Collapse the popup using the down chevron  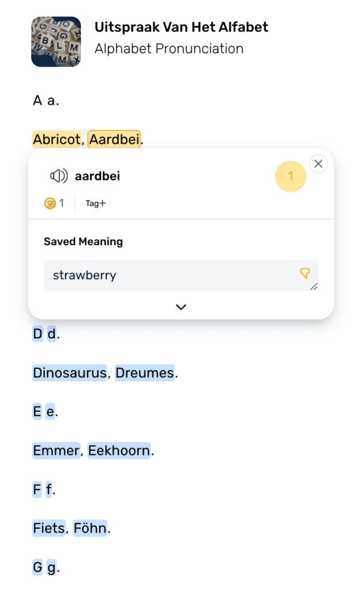(181, 307)
